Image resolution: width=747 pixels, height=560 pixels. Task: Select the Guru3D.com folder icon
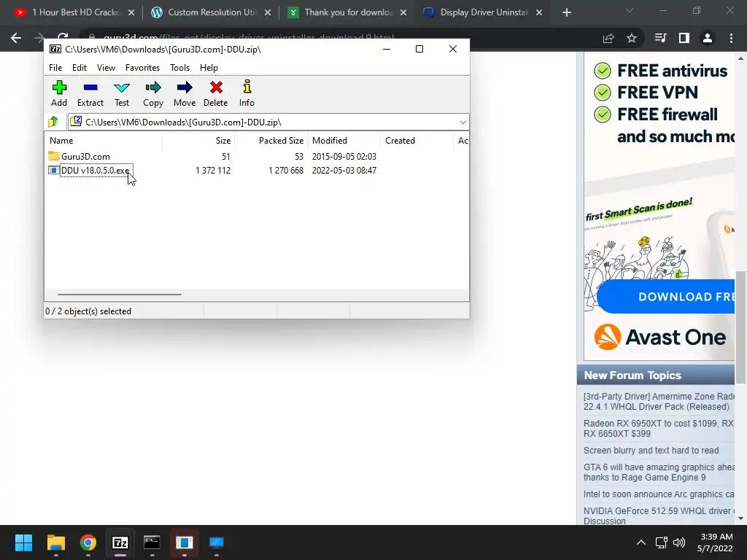[x=54, y=156]
